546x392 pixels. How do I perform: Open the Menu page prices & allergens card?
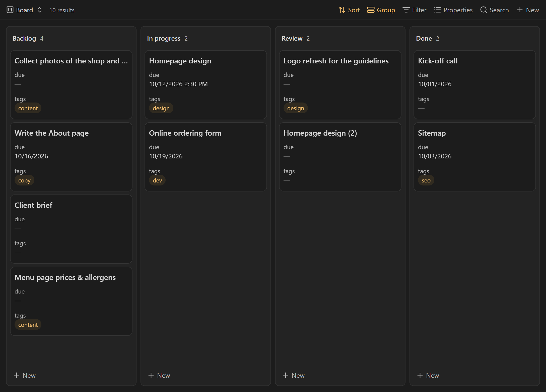71,301
